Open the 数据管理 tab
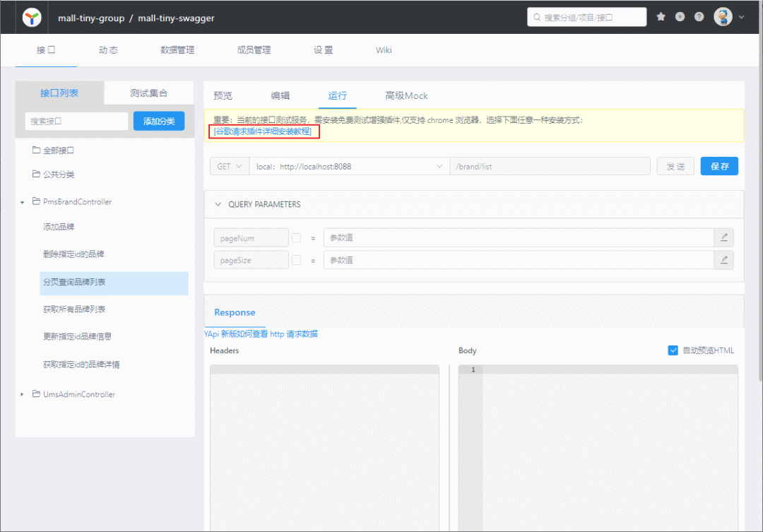763x532 pixels. 177,50
